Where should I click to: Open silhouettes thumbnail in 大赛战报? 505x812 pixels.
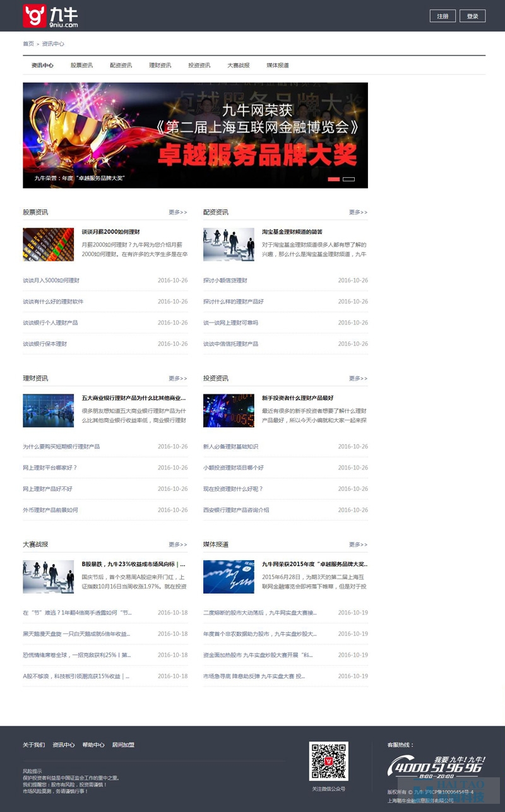(48, 577)
